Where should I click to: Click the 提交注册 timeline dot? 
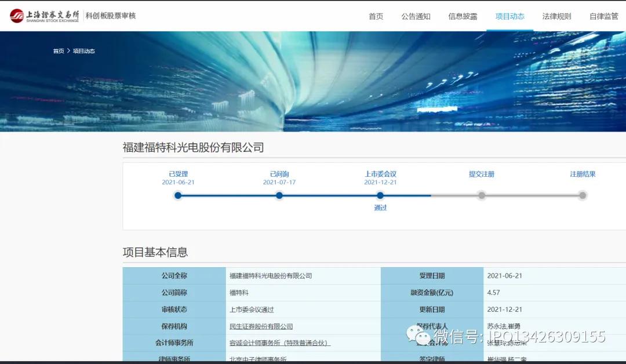tap(482, 195)
